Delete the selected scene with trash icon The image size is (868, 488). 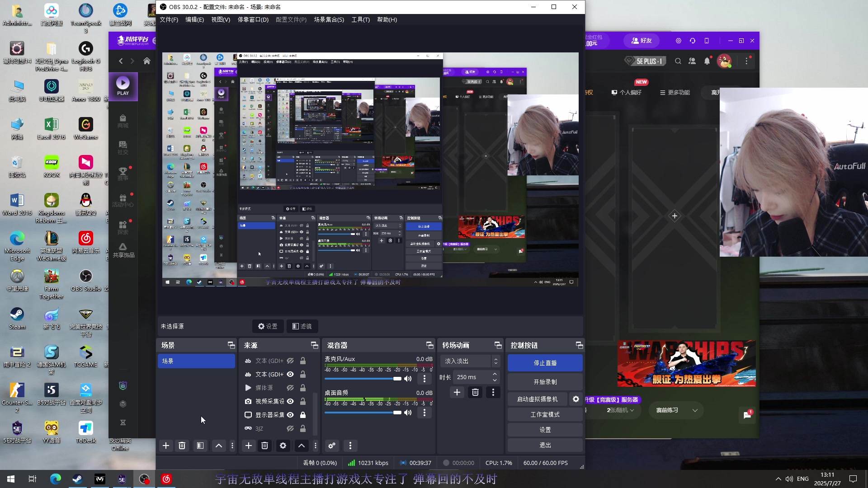182,446
